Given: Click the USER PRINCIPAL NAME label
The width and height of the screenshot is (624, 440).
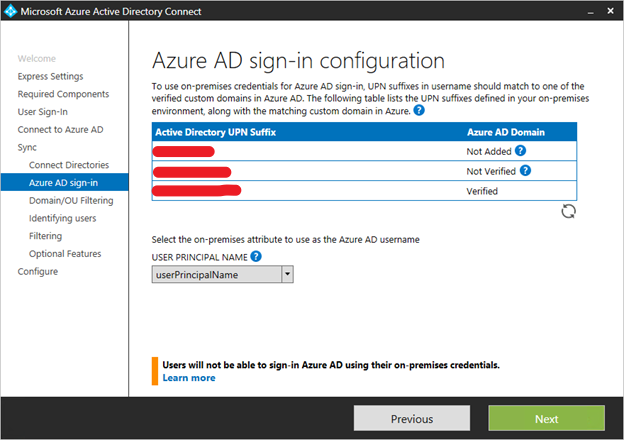Looking at the screenshot, I should [199, 257].
